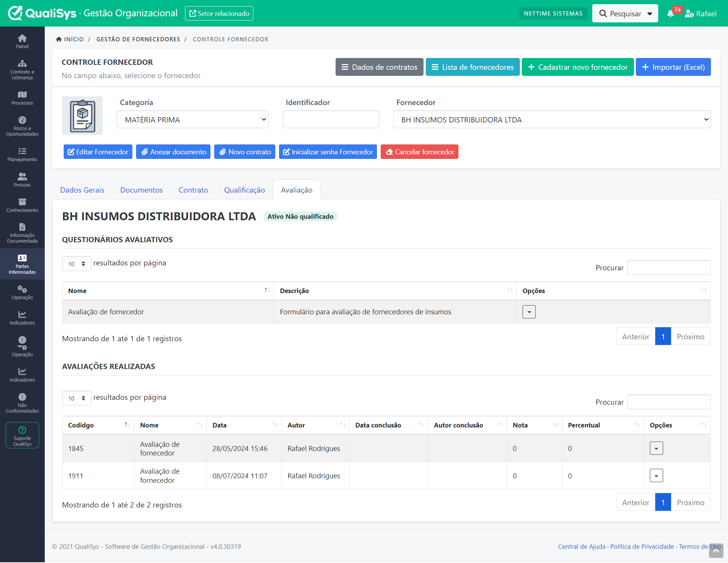Click Cancelar fornecedor red button
Viewport: 728px width, 563px height.
point(419,152)
